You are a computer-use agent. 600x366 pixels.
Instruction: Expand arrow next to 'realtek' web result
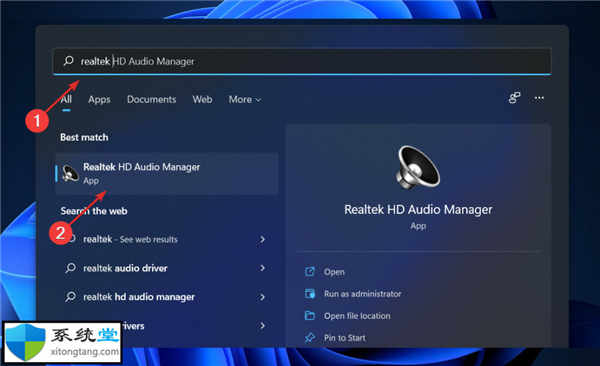click(x=262, y=239)
